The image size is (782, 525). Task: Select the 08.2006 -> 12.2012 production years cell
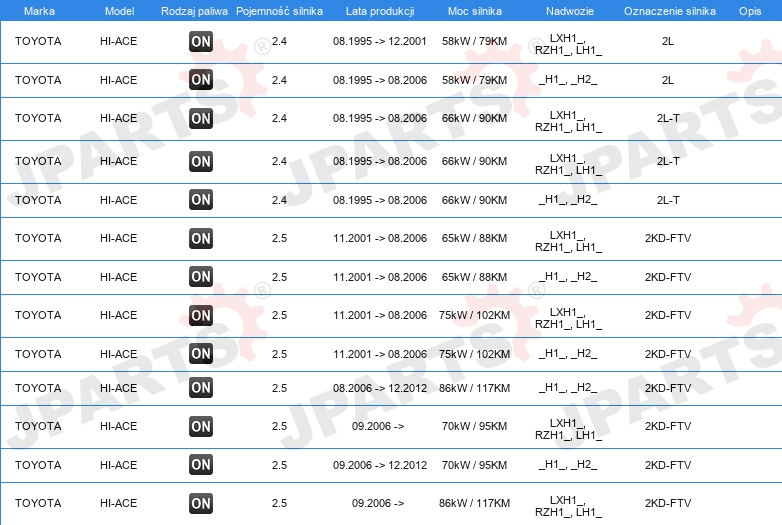[380, 388]
